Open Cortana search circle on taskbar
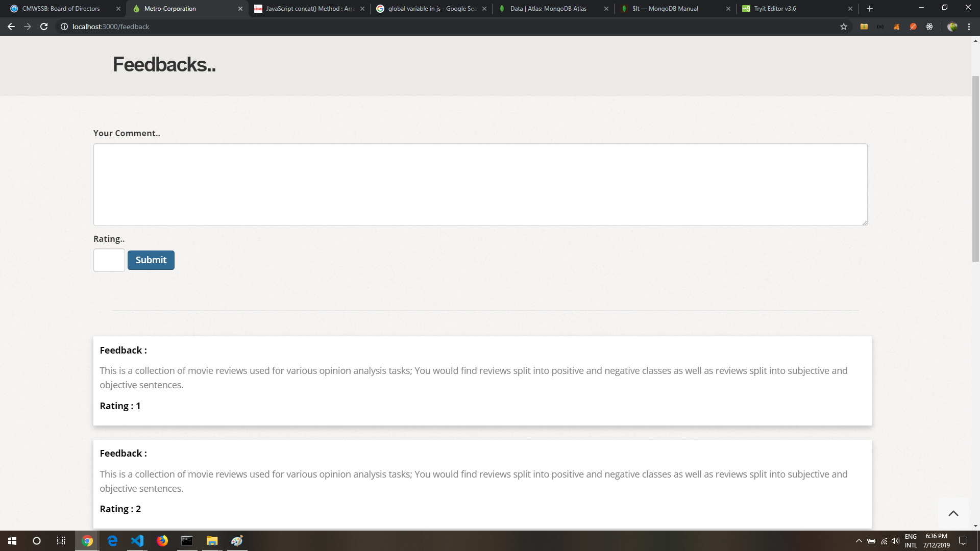 (37, 541)
